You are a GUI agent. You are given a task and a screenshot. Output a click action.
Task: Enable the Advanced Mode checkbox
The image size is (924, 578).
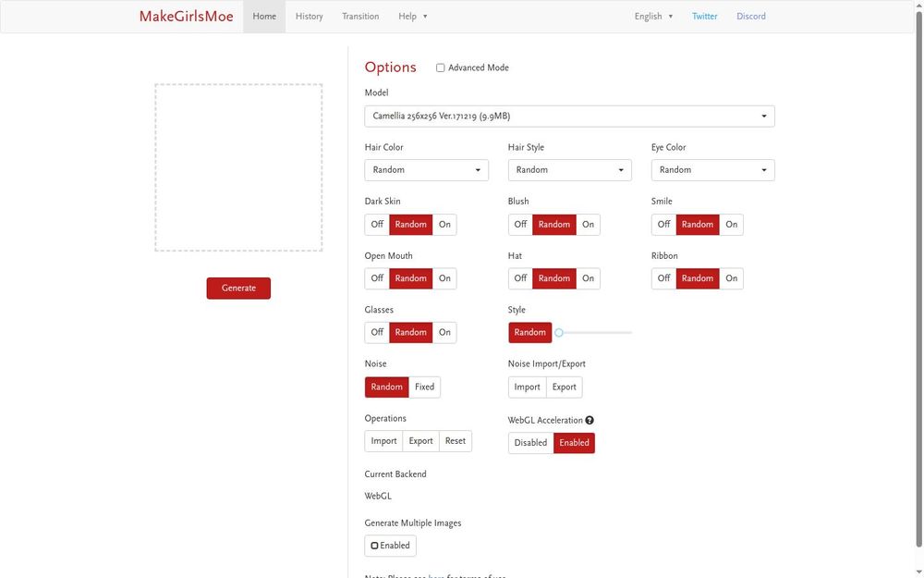click(x=440, y=68)
